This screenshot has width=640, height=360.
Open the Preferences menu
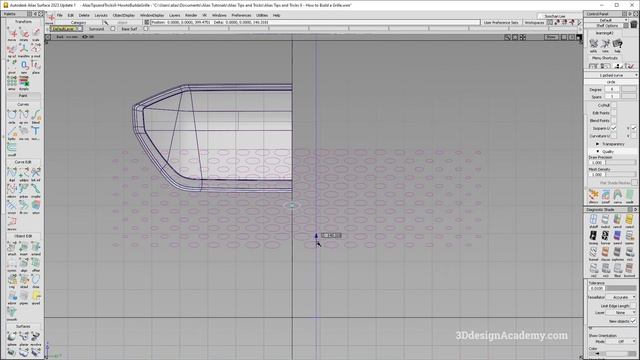(241, 15)
